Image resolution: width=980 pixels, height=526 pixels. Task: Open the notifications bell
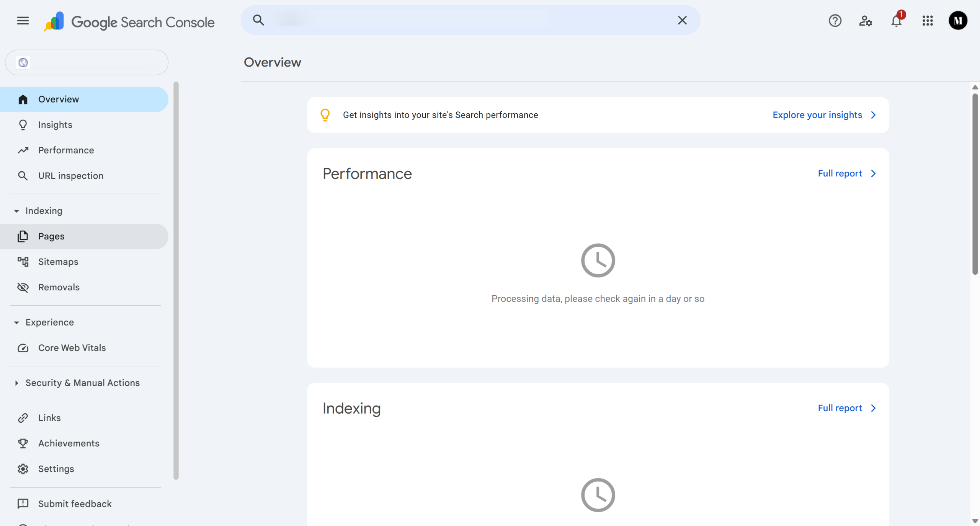coord(896,21)
